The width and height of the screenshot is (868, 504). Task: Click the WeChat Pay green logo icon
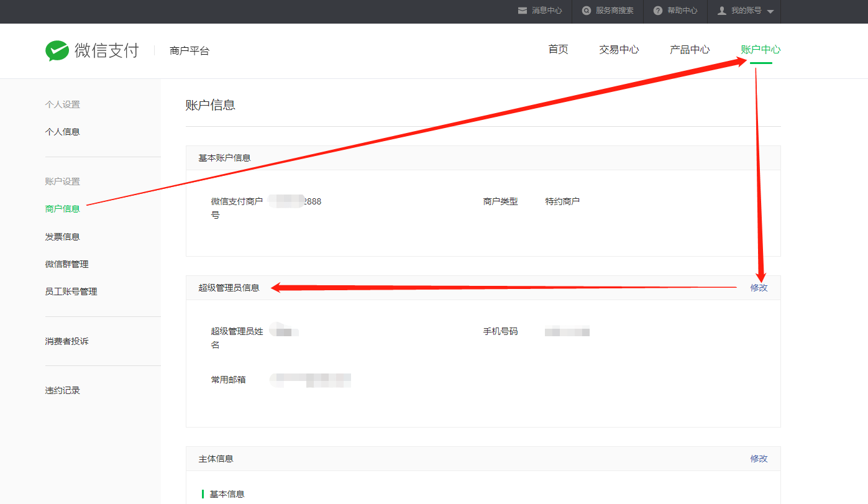click(57, 51)
